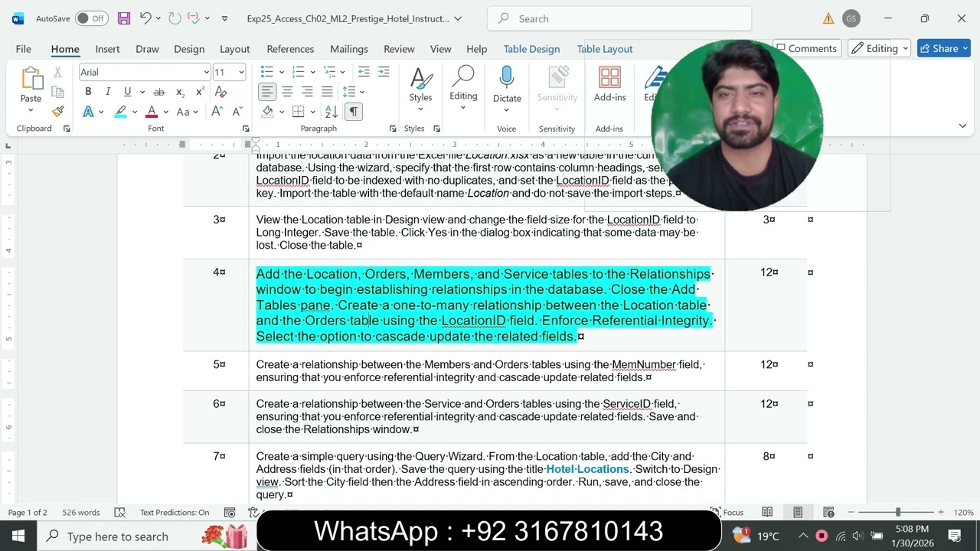
Task: Toggle Subscript formatting
Action: 180,92
